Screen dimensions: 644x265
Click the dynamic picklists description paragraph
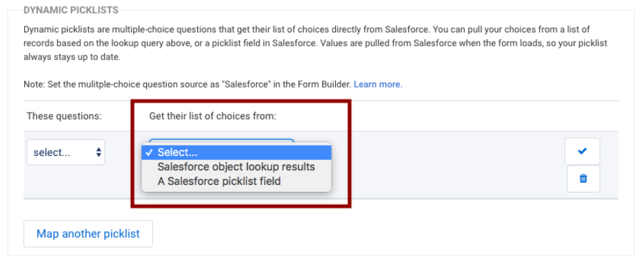point(315,43)
